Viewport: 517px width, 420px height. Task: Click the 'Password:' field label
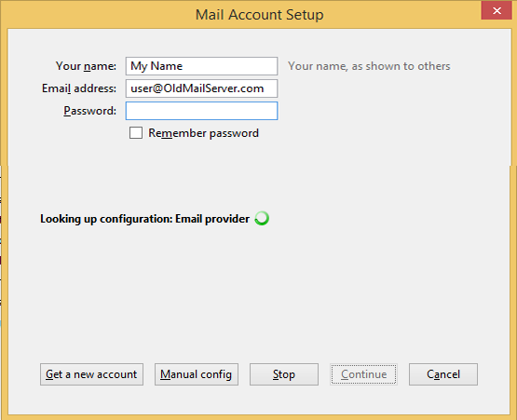(90, 111)
